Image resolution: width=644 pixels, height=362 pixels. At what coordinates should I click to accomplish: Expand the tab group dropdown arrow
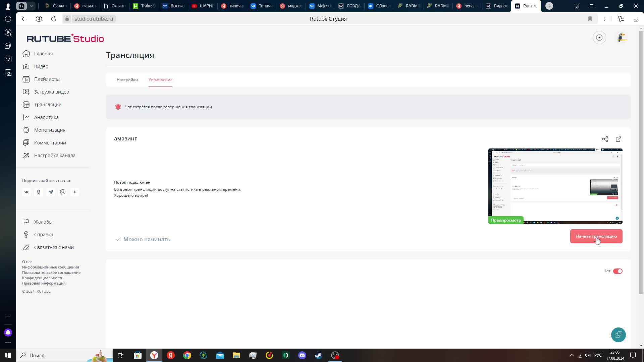pos(31,6)
